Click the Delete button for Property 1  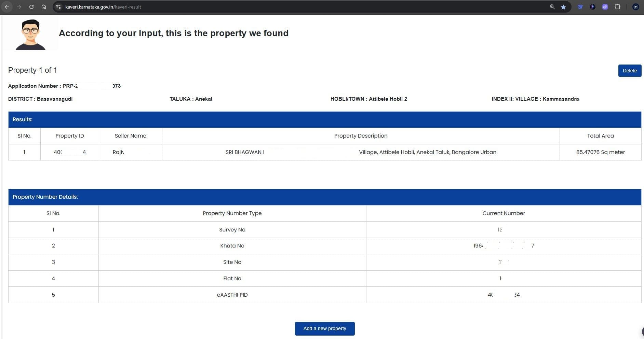pos(630,71)
